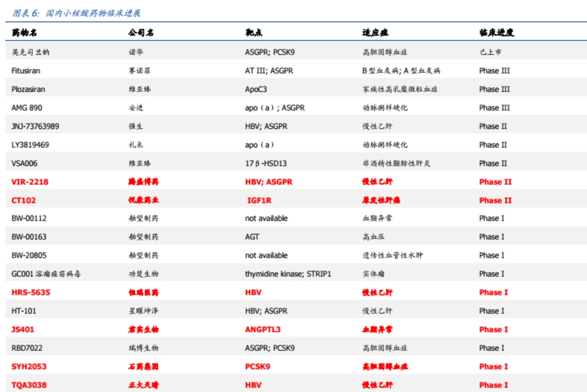Select the company cell '诺华'
Viewport: 587px width, 392px height.
tap(136, 52)
